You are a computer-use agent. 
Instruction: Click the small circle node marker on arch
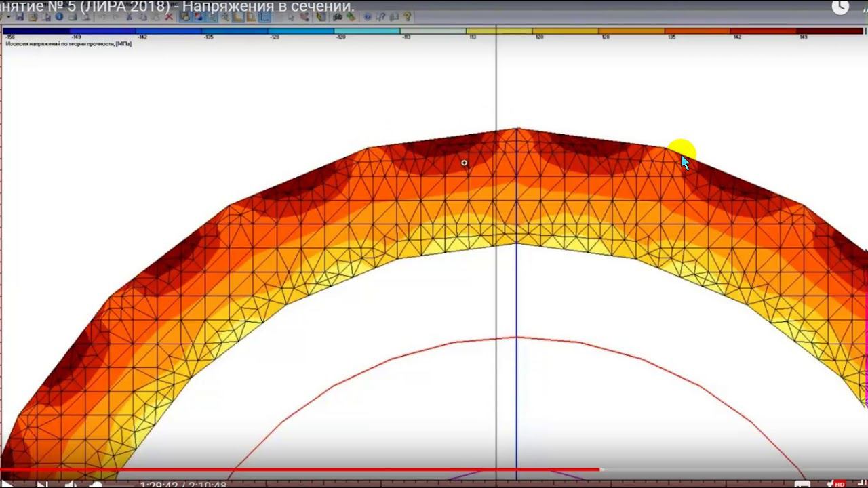point(465,163)
